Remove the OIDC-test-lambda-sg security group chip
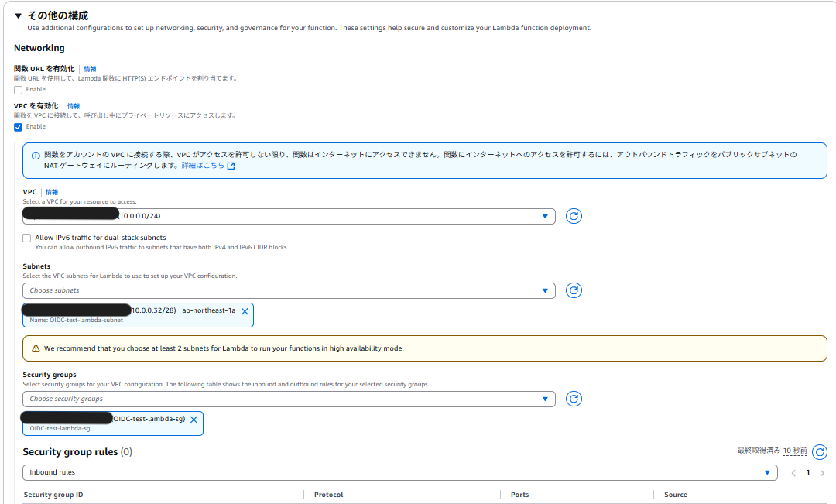The width and height of the screenshot is (836, 504). [194, 420]
